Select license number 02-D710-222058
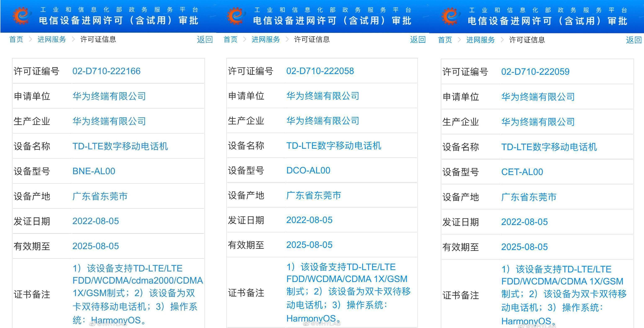This screenshot has width=644, height=328. pos(320,71)
